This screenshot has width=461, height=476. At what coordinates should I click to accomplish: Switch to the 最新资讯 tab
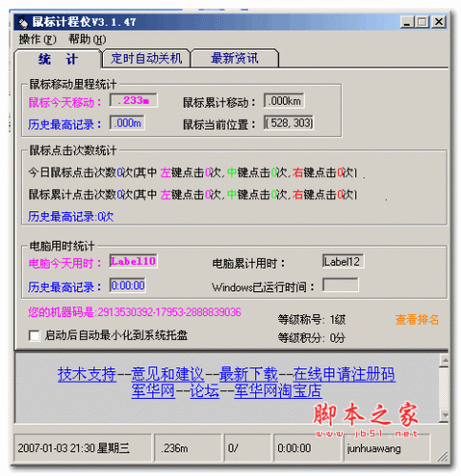(x=234, y=58)
